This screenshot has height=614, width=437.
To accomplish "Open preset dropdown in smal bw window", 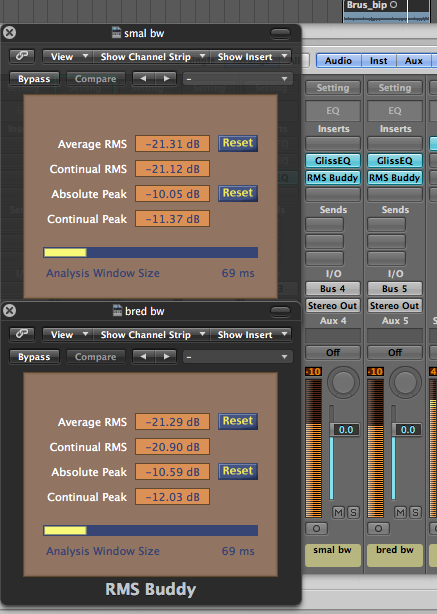I will coord(237,79).
